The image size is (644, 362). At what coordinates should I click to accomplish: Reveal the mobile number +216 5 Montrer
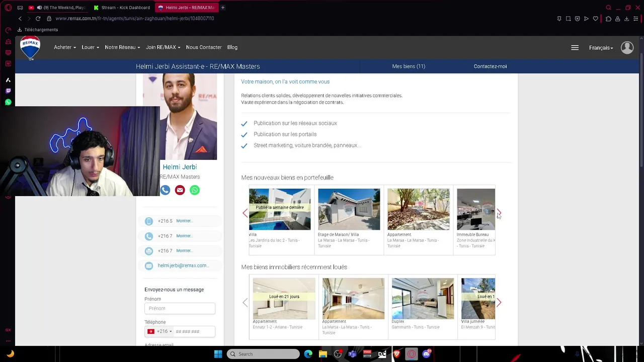[184, 221]
